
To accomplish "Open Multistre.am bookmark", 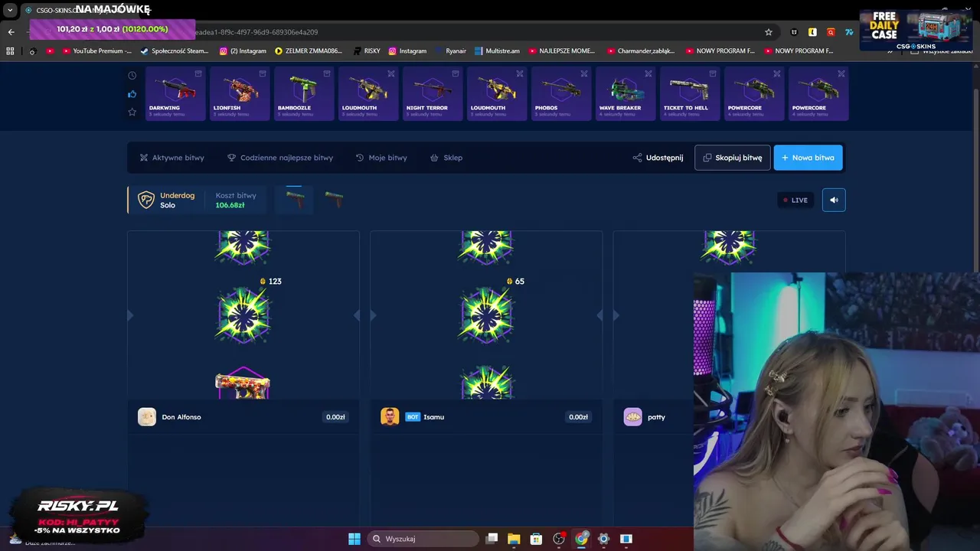I will click(x=497, y=51).
